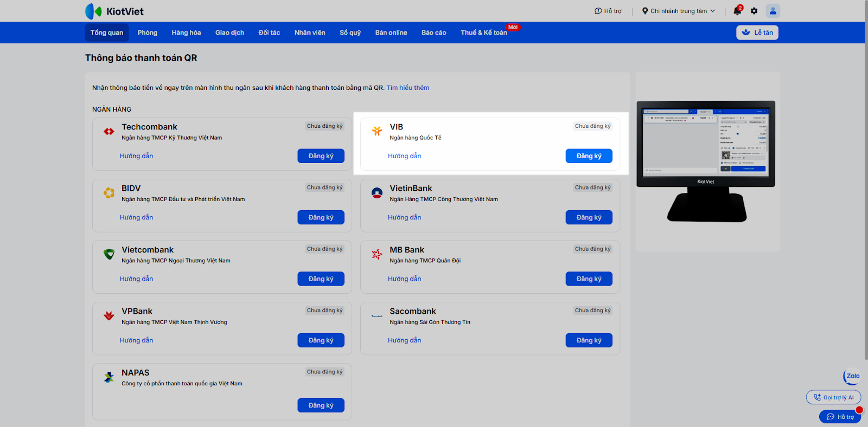Expand the Chi nhánh trung tâm branch selector
This screenshot has height=427, width=868.
[x=679, y=11]
